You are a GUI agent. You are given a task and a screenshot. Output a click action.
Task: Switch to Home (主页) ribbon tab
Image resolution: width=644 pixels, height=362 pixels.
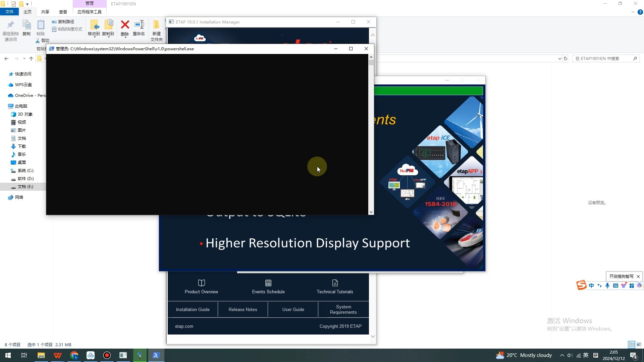(x=28, y=12)
